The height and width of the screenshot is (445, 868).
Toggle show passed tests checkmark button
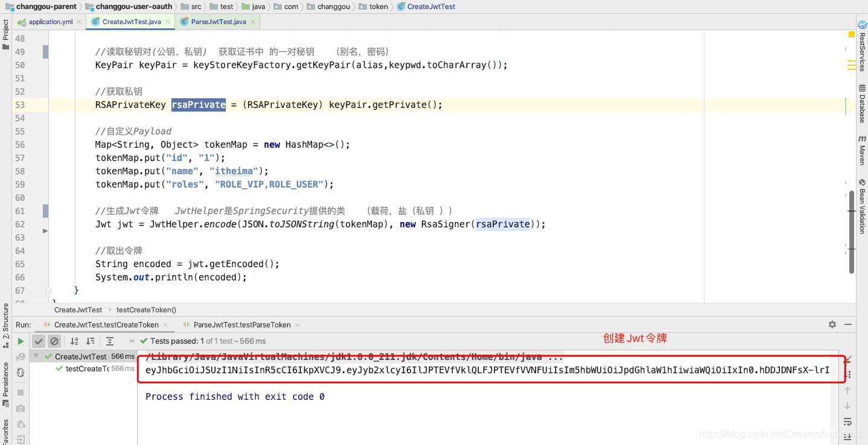click(39, 341)
